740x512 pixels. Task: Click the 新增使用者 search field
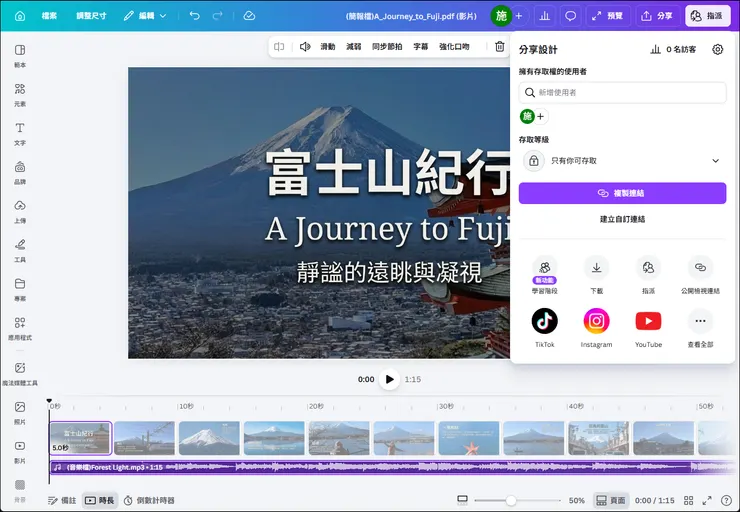(622, 92)
